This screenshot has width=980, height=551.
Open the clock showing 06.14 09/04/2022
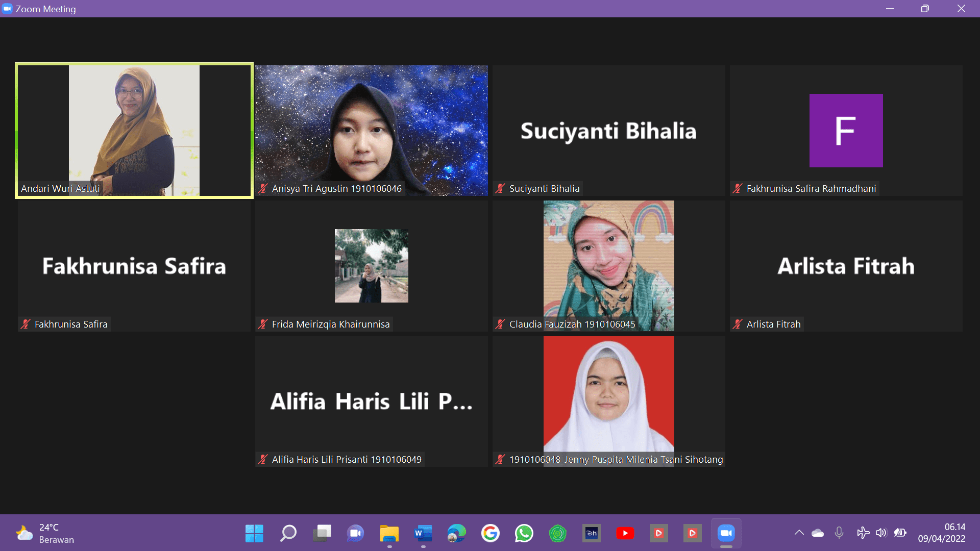tap(942, 533)
